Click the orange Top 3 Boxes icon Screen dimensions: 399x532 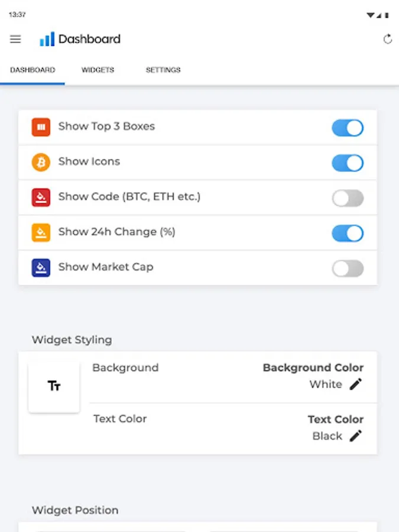click(x=41, y=127)
